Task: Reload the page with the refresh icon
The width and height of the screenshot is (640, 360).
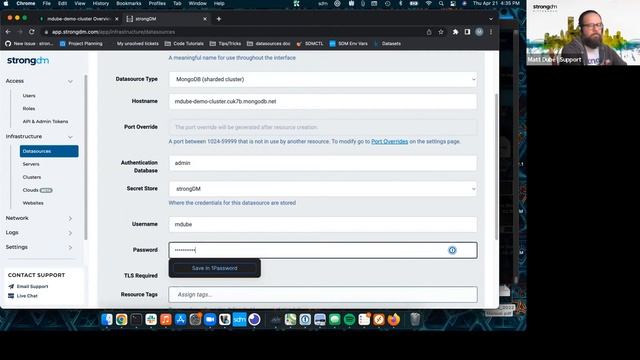Action: [x=31, y=32]
